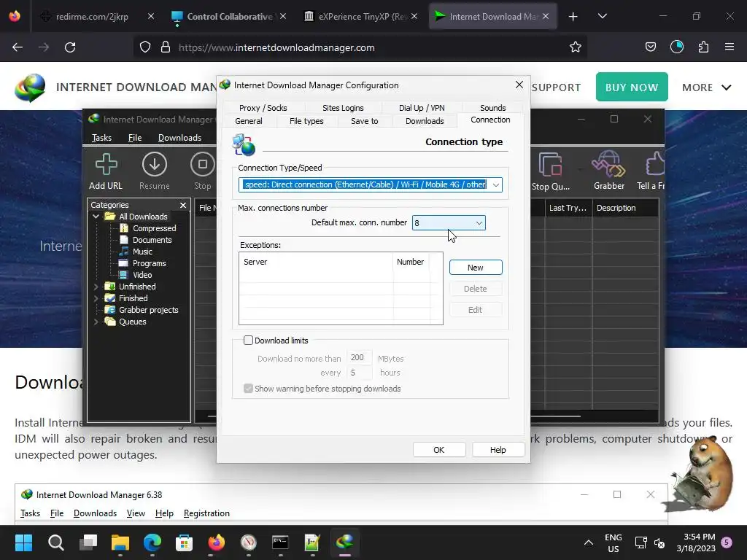The image size is (747, 560).
Task: Click the Server column header in Exceptions
Action: tap(316, 262)
